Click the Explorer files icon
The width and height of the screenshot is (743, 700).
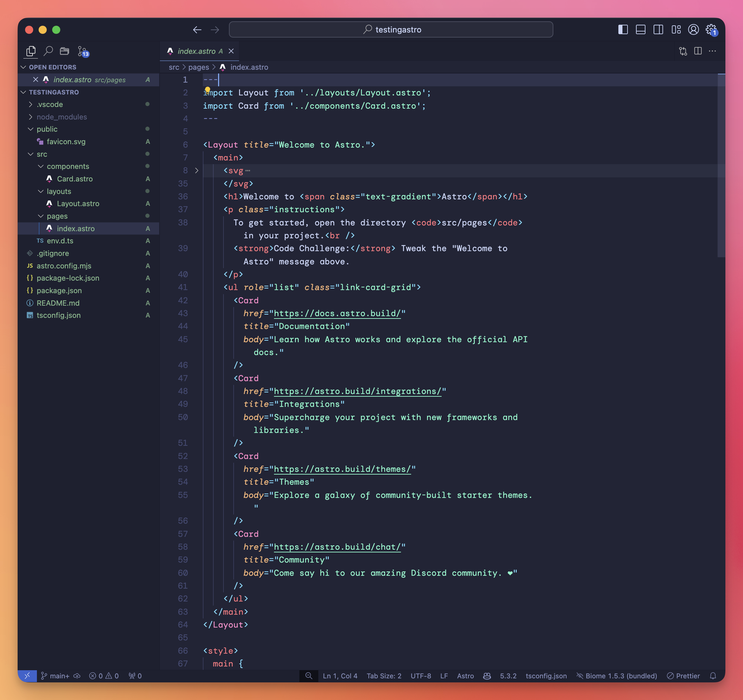coord(31,51)
